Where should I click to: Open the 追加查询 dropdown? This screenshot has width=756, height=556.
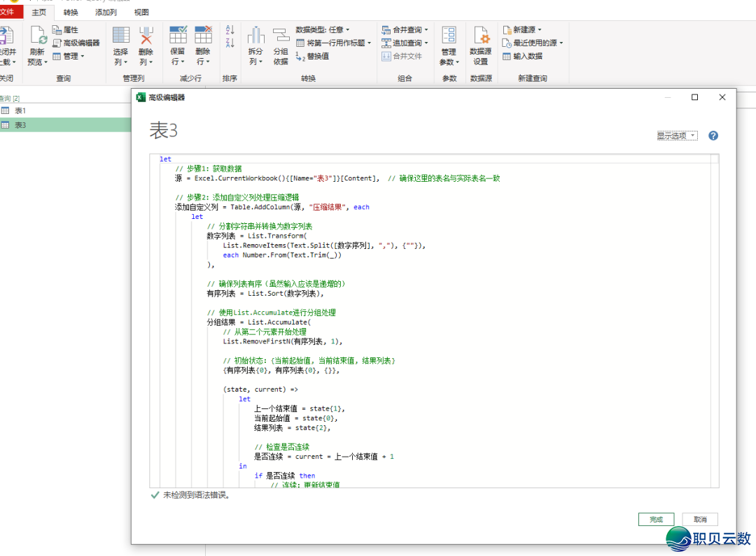[405, 43]
